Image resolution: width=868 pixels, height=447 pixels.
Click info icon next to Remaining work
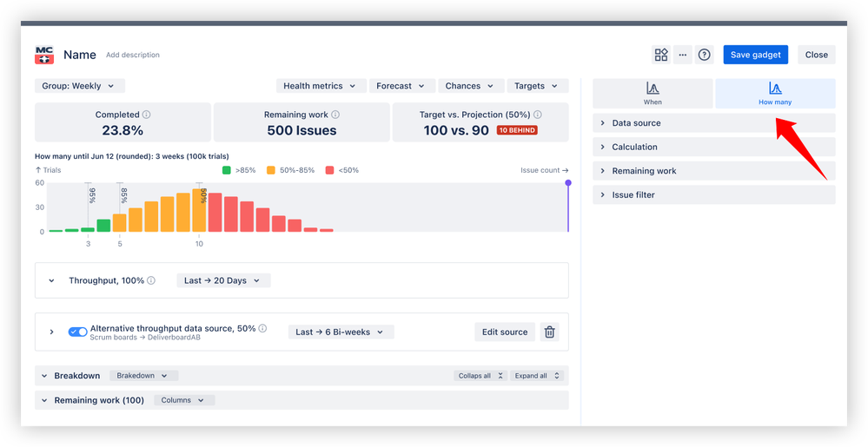click(x=335, y=115)
